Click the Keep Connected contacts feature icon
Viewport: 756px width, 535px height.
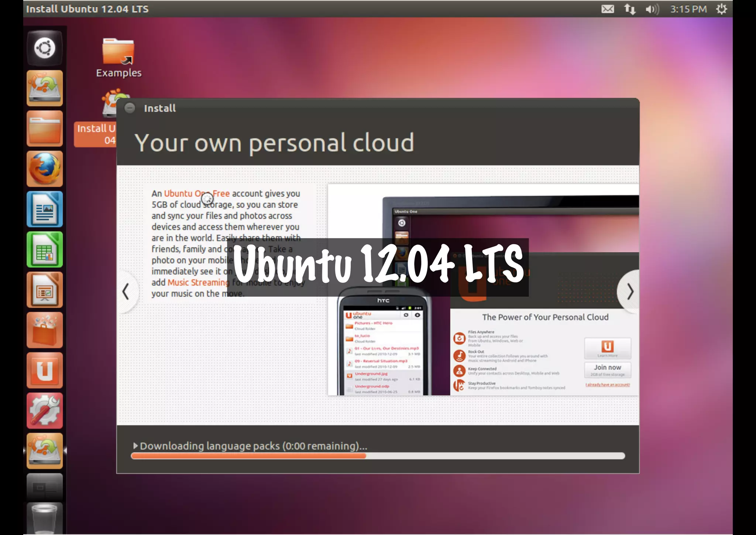[459, 371]
